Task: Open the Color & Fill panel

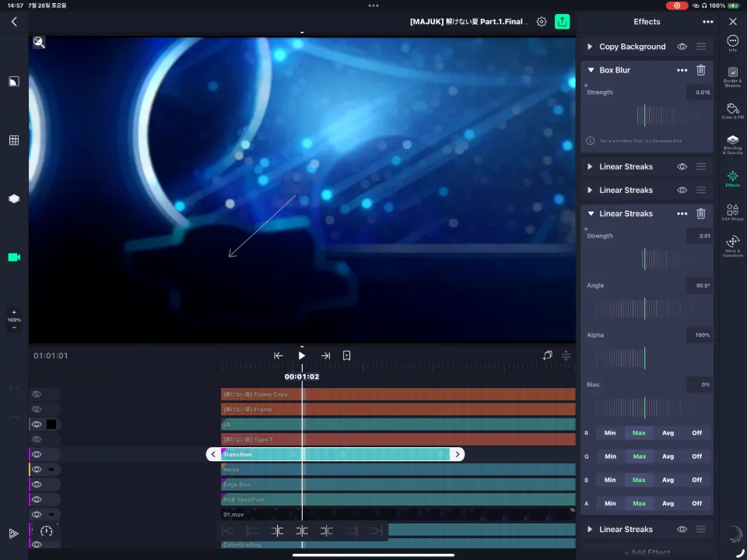Action: point(733,111)
